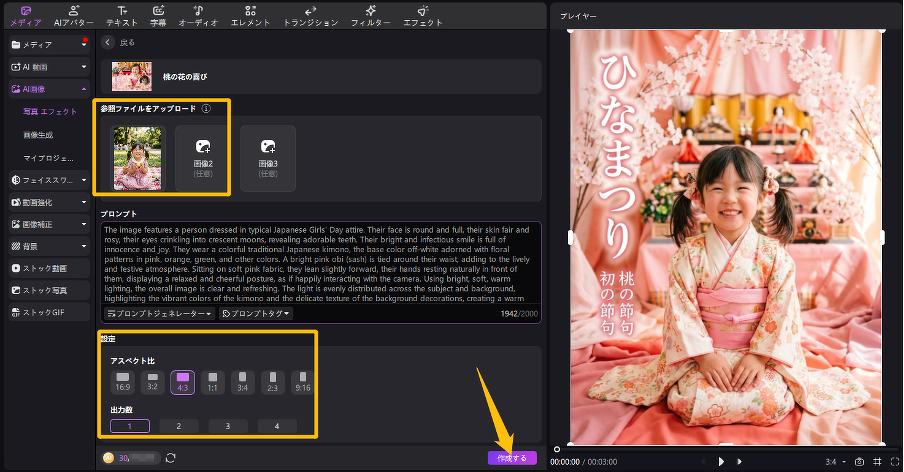The height and width of the screenshot is (472, 904).
Task: Enter fullscreen preview in the player
Action: click(893, 461)
